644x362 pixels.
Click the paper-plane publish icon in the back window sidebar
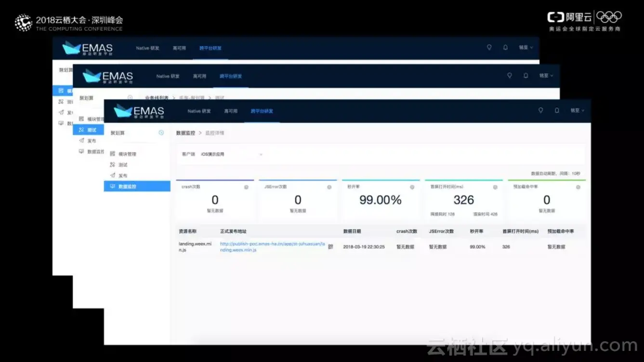pos(61,112)
